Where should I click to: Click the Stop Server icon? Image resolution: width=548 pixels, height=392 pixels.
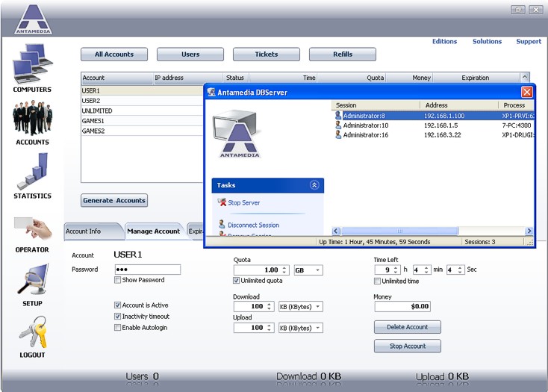click(x=222, y=202)
